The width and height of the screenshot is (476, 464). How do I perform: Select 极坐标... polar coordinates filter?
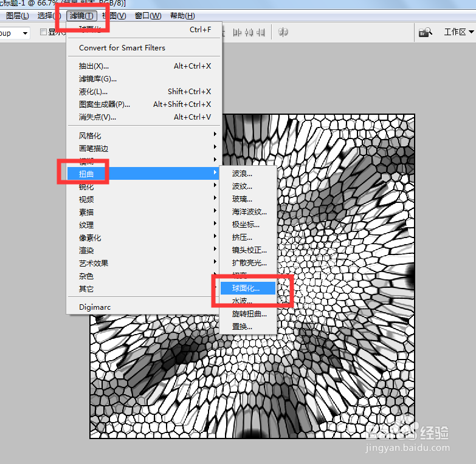(x=248, y=225)
